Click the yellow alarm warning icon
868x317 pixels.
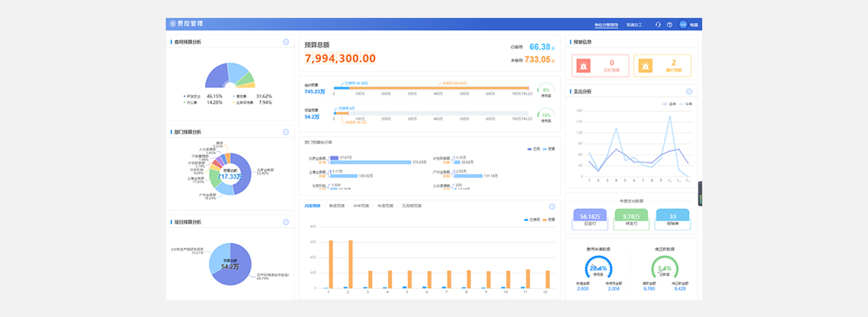point(645,65)
